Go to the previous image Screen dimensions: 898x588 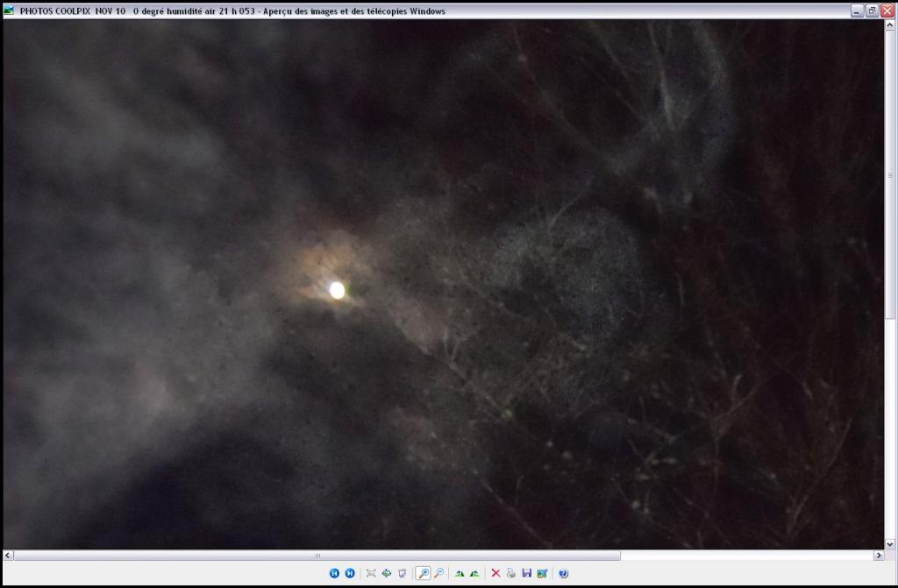[334, 573]
